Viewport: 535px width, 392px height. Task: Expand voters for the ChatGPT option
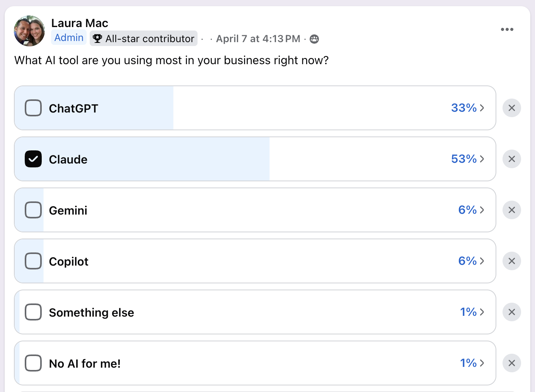click(x=482, y=108)
